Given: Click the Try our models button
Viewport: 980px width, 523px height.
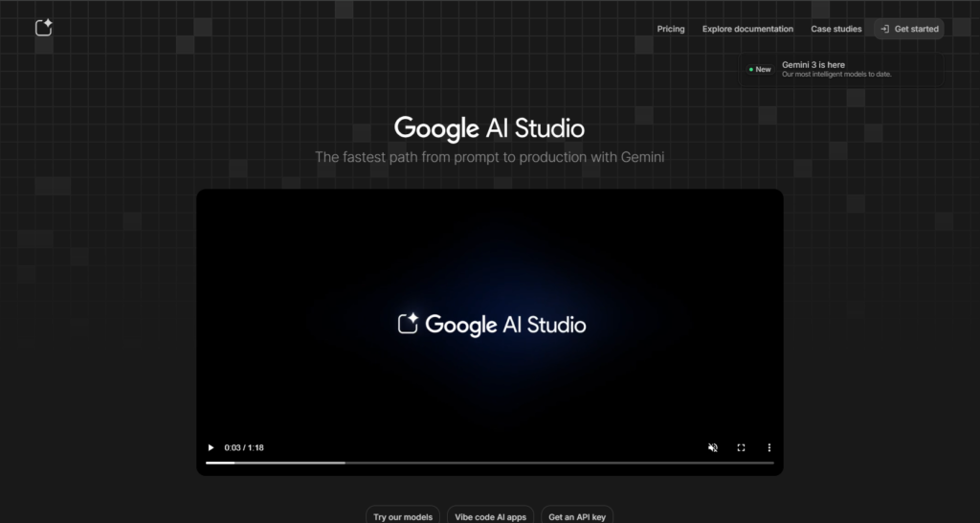Looking at the screenshot, I should [x=404, y=516].
